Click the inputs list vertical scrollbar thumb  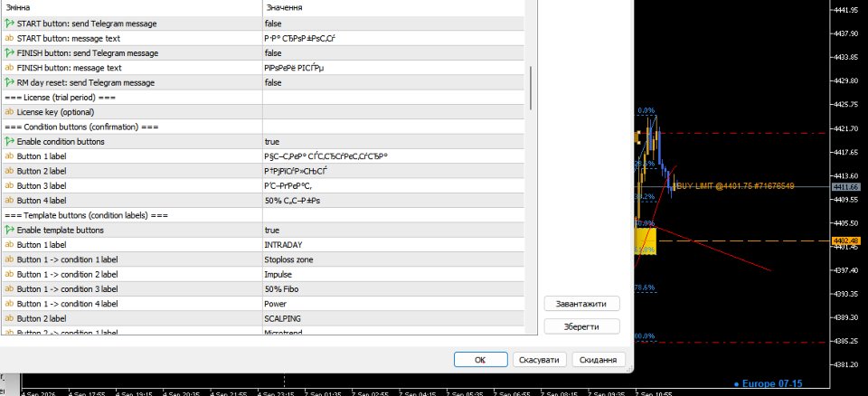pyautogui.click(x=531, y=88)
